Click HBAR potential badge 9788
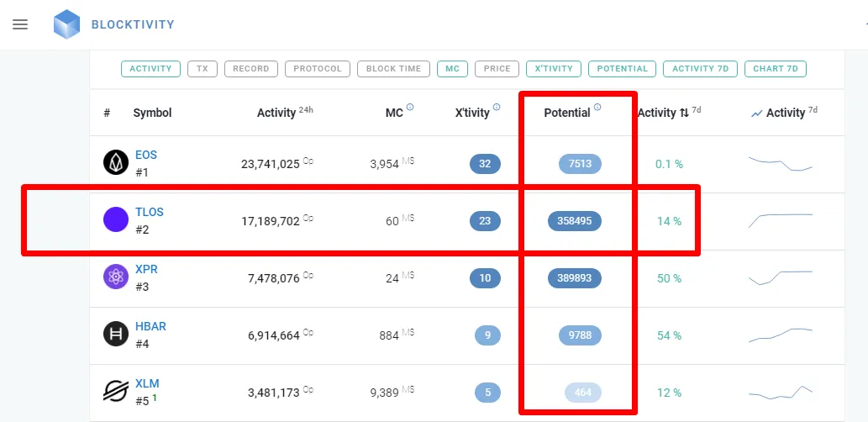Screen dimensions: 868x422 coord(580,335)
